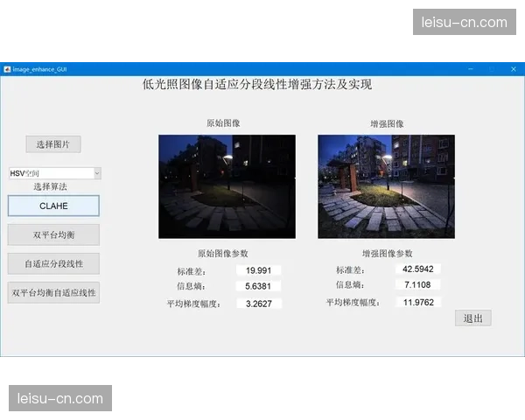The width and height of the screenshot is (525, 420).
Task: Run the CLAHE algorithm
Action: click(53, 206)
